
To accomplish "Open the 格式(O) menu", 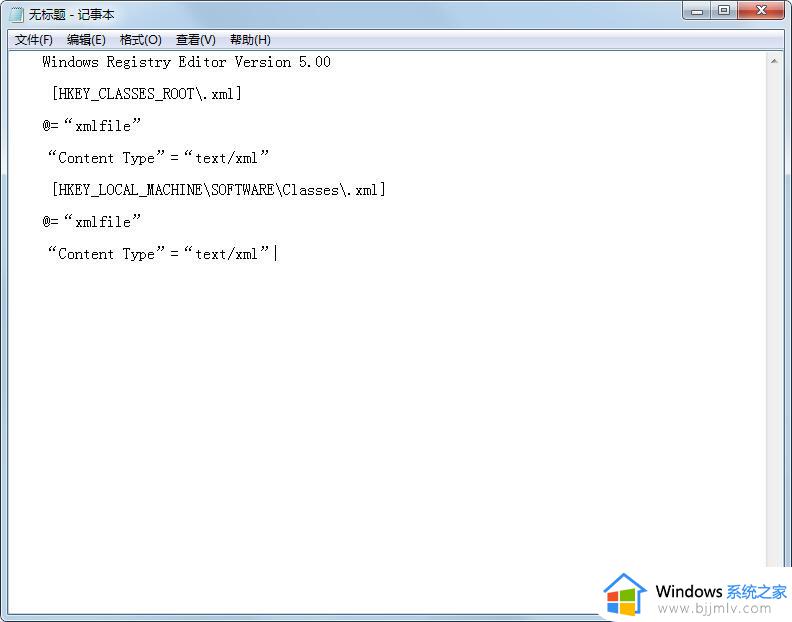I will 140,40.
